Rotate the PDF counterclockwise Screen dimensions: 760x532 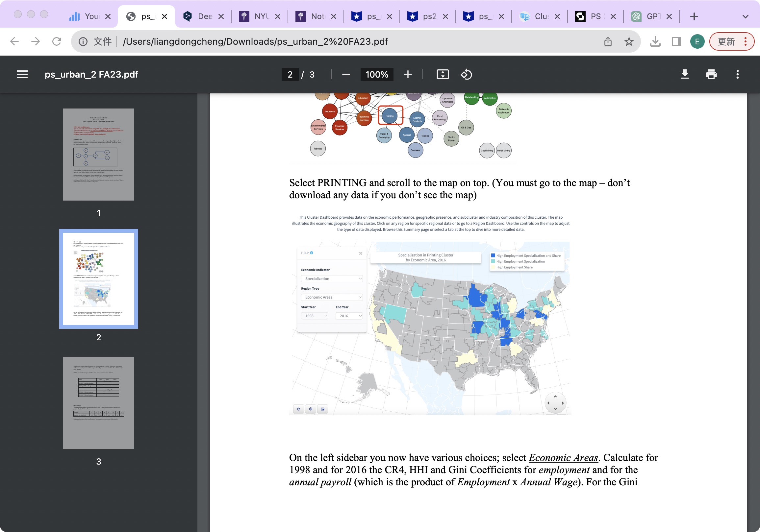coord(466,74)
